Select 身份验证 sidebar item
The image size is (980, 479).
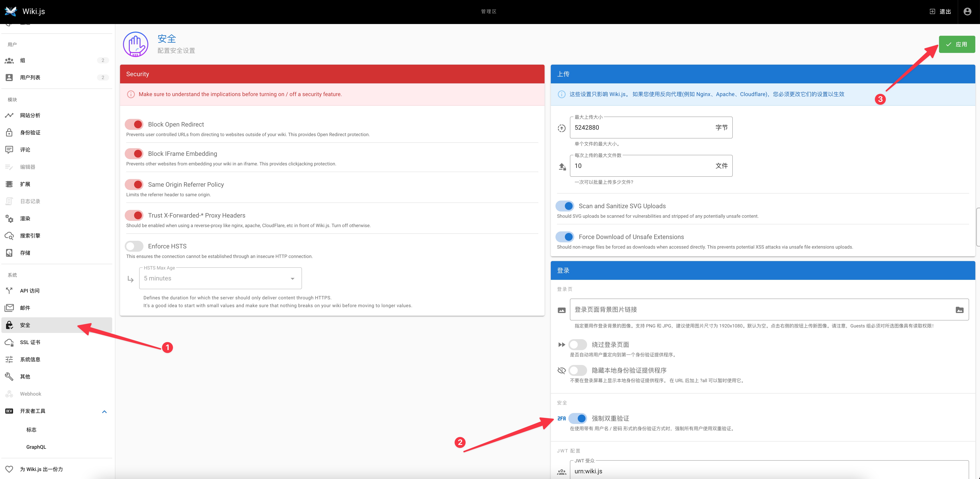click(x=57, y=133)
